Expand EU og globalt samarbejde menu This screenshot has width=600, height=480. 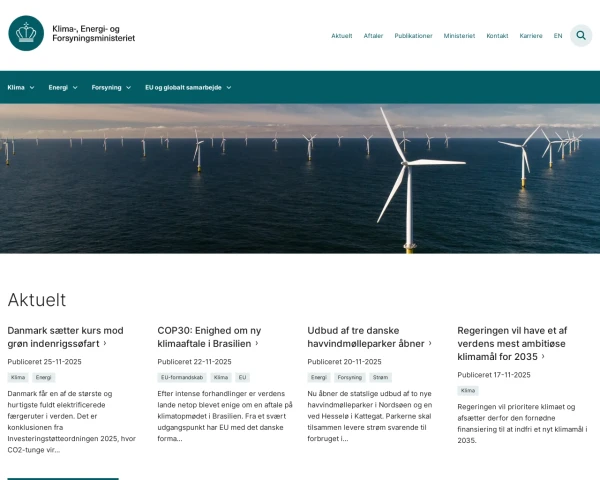[x=188, y=87]
